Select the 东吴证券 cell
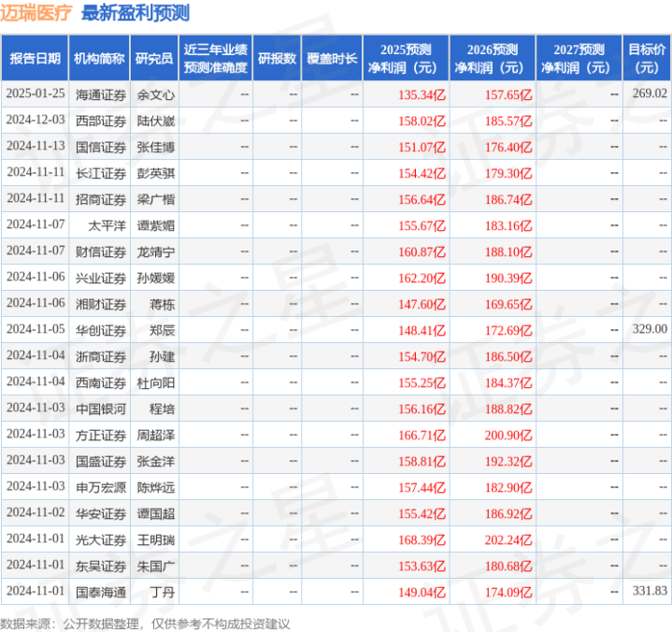 pos(101,566)
